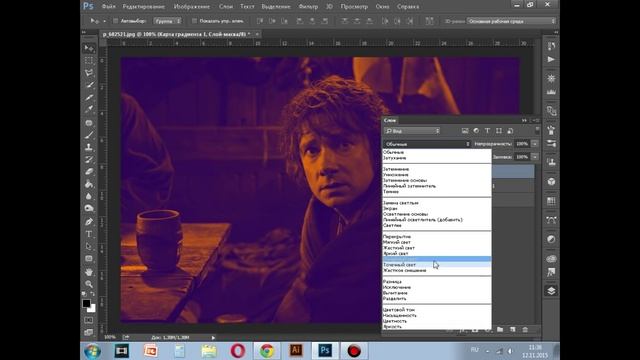Select the History Brush tool
The height and width of the screenshot is (360, 640).
click(89, 159)
